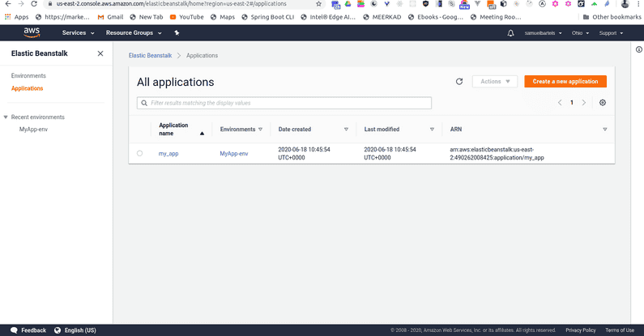The height and width of the screenshot is (336, 644).
Task: Sort by Last modified column
Action: pyautogui.click(x=399, y=130)
